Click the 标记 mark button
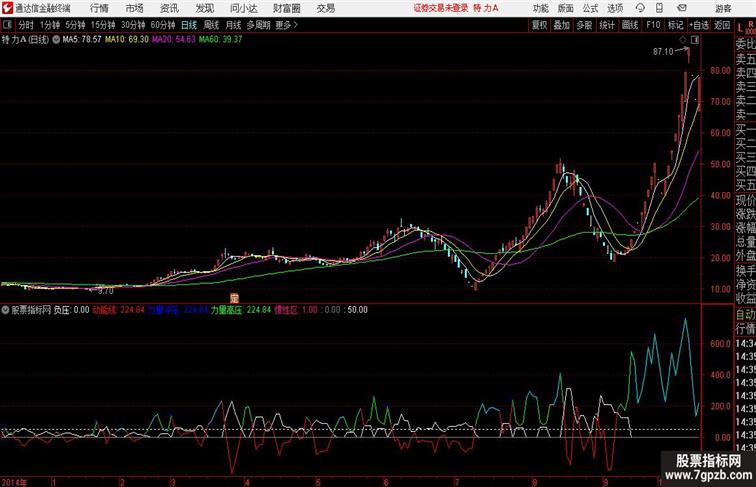The image size is (756, 487). click(x=675, y=25)
